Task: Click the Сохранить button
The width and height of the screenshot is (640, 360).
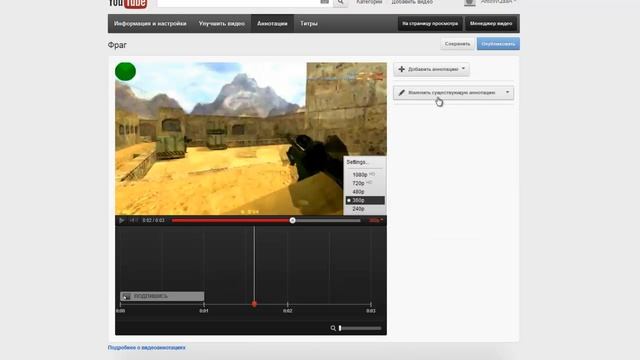Action: pyautogui.click(x=457, y=44)
